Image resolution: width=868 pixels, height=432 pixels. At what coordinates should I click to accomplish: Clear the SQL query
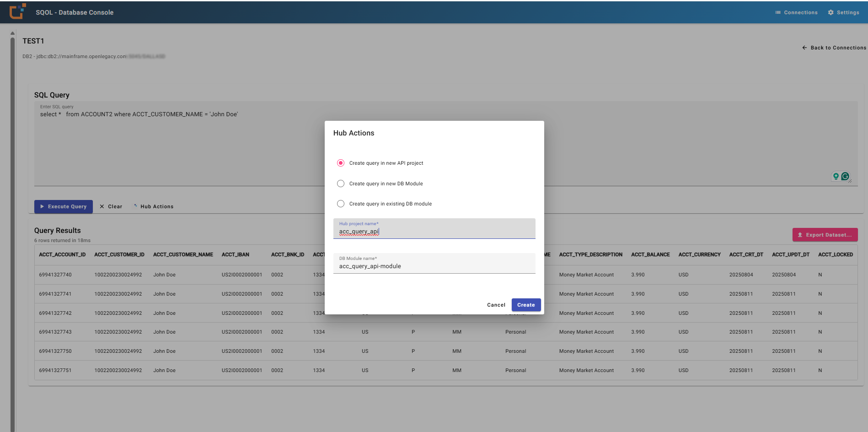tap(111, 206)
